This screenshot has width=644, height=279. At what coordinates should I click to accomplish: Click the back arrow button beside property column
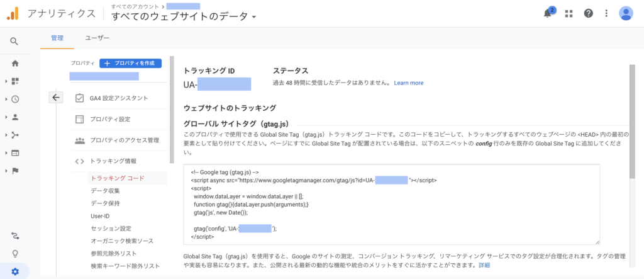(56, 98)
